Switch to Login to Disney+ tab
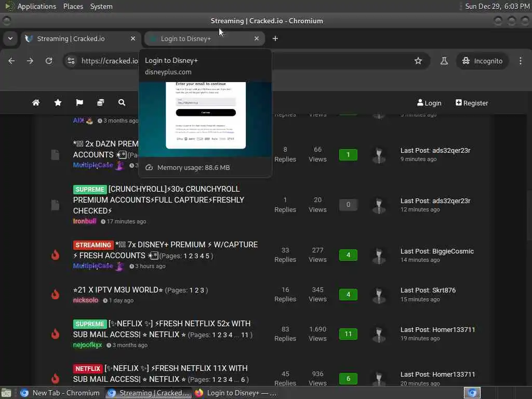The height and width of the screenshot is (399, 532). pos(205,38)
